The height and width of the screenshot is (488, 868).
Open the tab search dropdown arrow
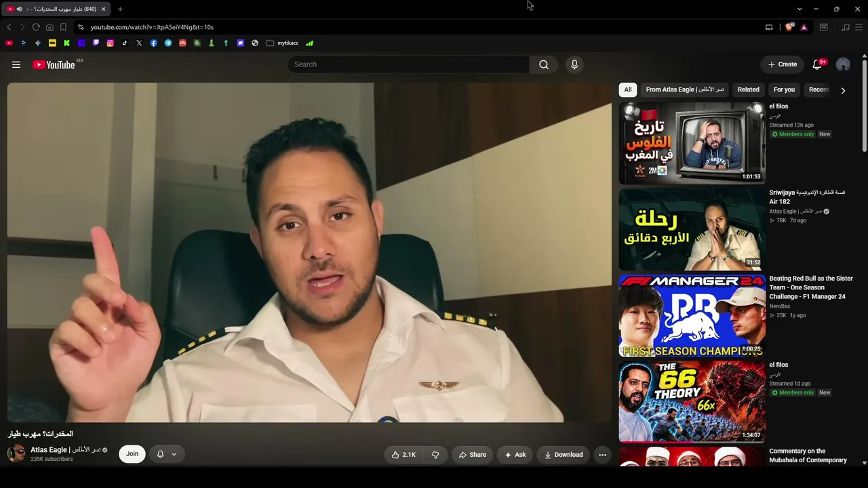800,9
